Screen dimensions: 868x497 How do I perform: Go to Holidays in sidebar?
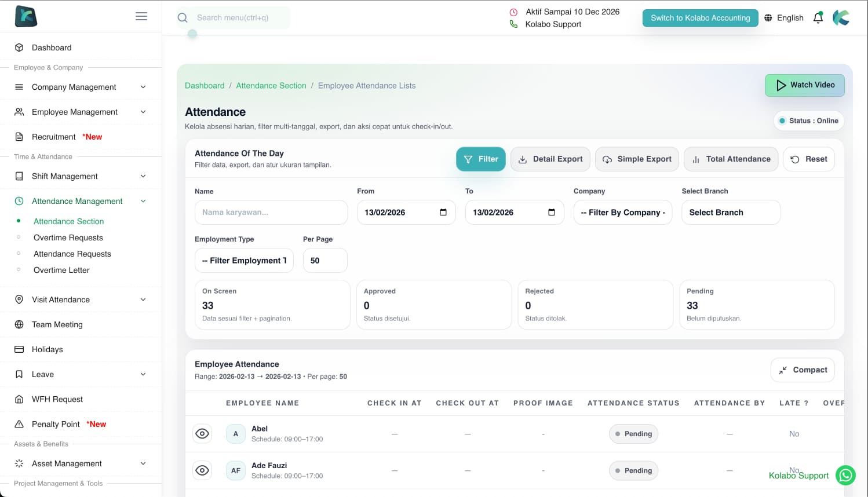(48, 349)
